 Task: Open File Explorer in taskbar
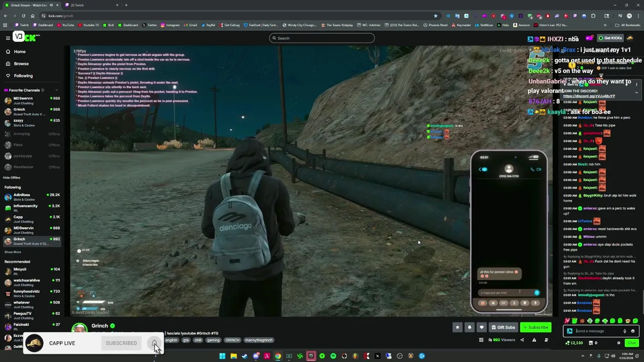click(233, 356)
